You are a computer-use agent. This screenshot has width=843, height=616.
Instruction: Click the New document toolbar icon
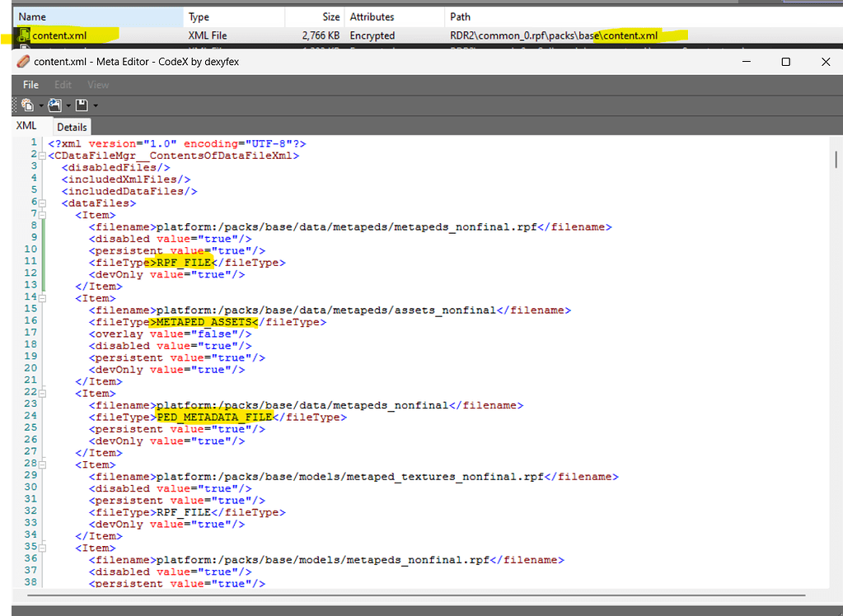point(27,105)
